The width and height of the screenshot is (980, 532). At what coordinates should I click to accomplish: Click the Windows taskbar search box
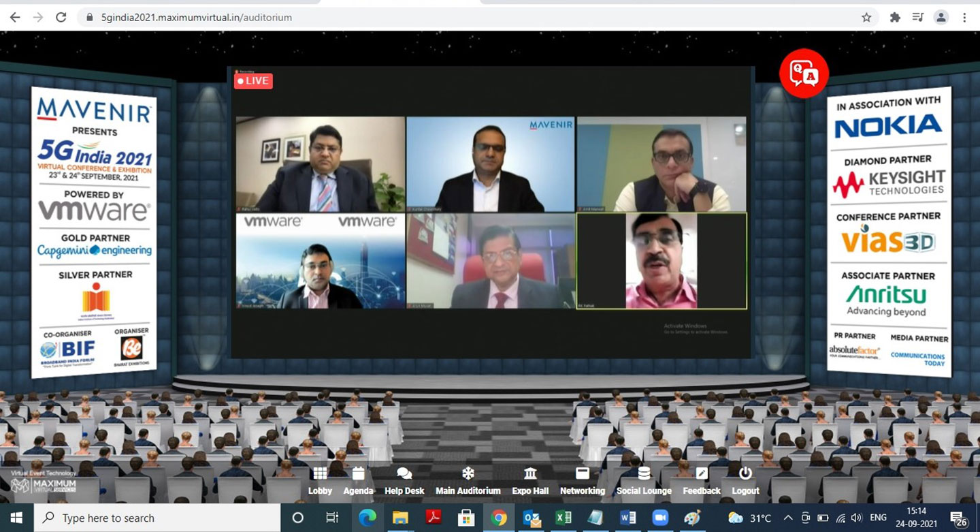click(157, 518)
